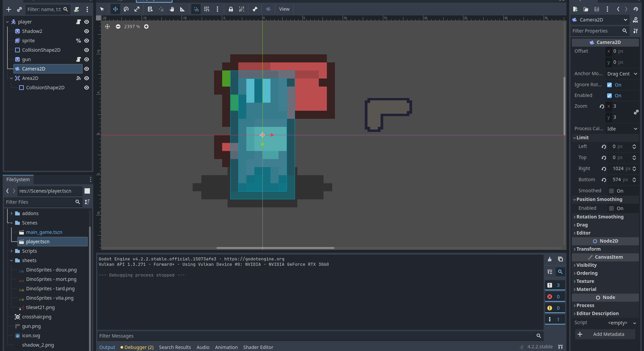The image size is (644, 351).
Task: Open main_game.tscn in the FileSystem
Action: coord(44,232)
